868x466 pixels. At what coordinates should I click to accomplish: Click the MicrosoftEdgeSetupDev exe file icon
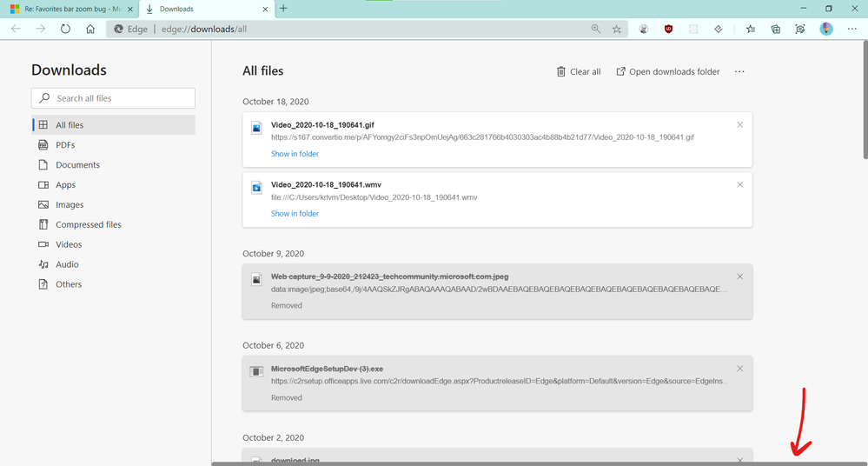click(x=256, y=372)
